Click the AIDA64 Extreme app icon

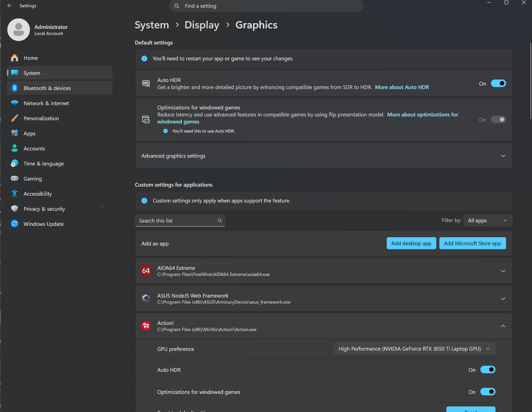point(146,271)
